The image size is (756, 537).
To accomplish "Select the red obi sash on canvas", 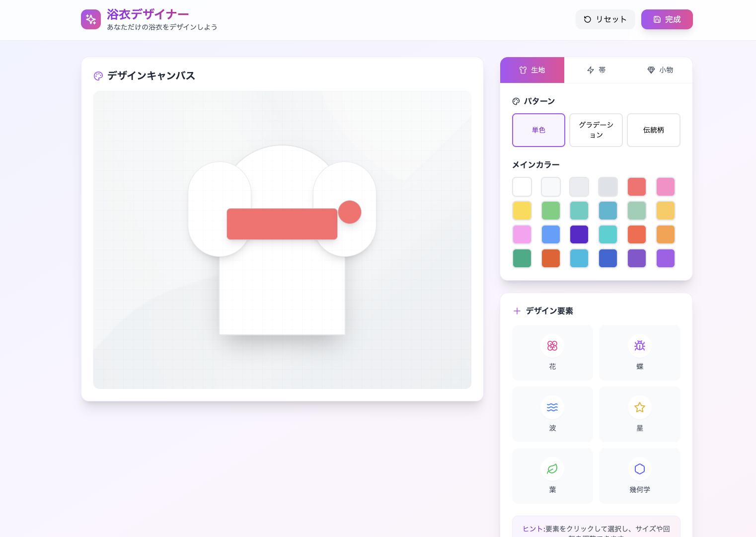I will (x=282, y=224).
